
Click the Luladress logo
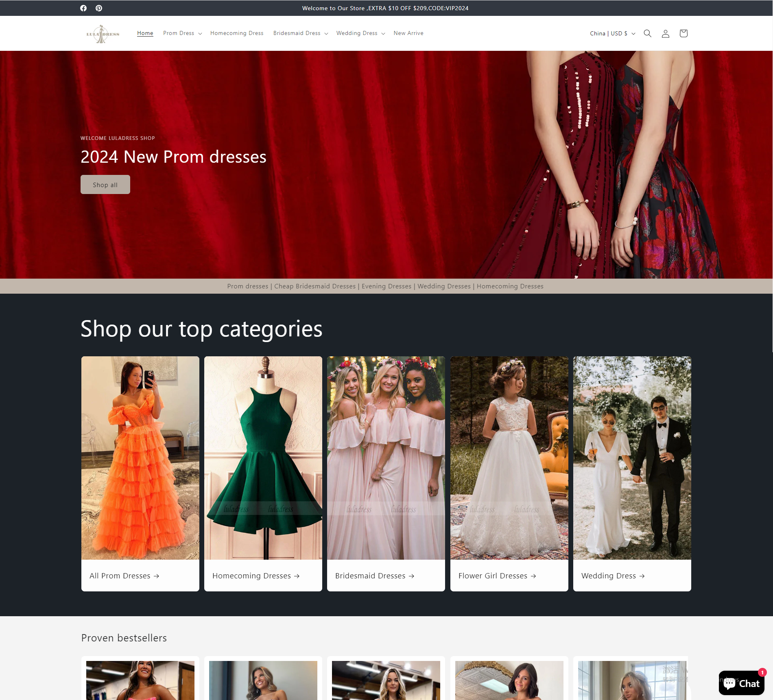(103, 34)
